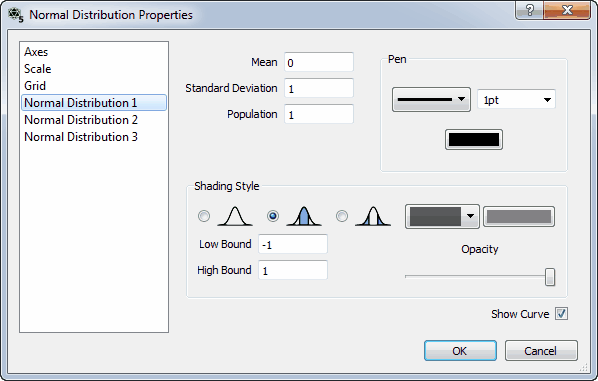Choose the tails shading radio button

pyautogui.click(x=342, y=216)
